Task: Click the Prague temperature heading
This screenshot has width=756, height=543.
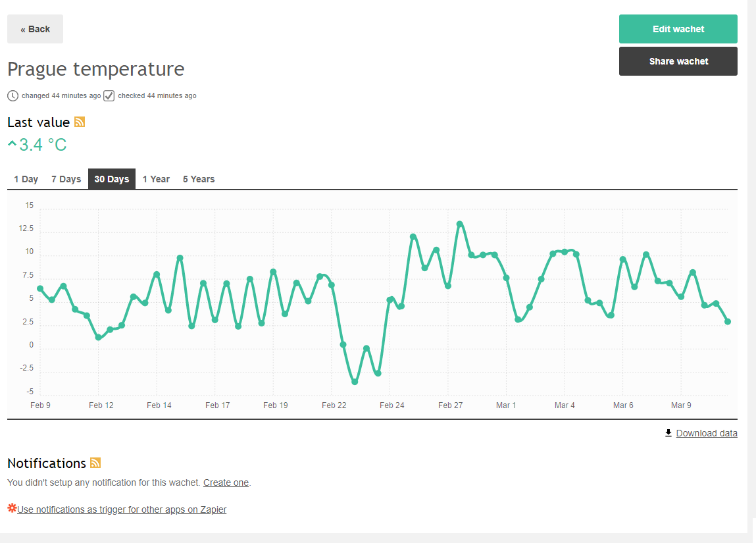Action: click(x=96, y=69)
